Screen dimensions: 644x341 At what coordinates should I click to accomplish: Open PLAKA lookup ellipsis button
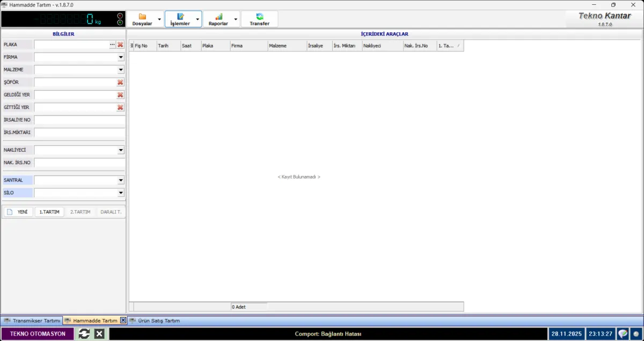pos(112,45)
